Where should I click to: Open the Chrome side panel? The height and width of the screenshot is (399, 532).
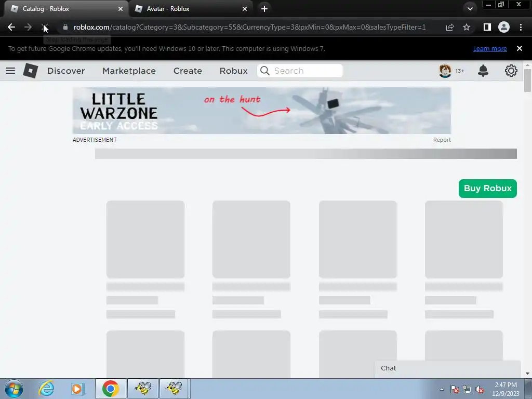(x=487, y=27)
